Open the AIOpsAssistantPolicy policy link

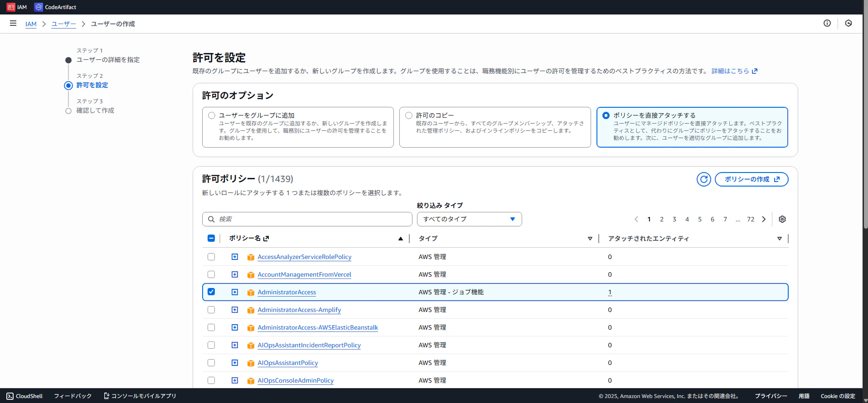[x=288, y=363]
